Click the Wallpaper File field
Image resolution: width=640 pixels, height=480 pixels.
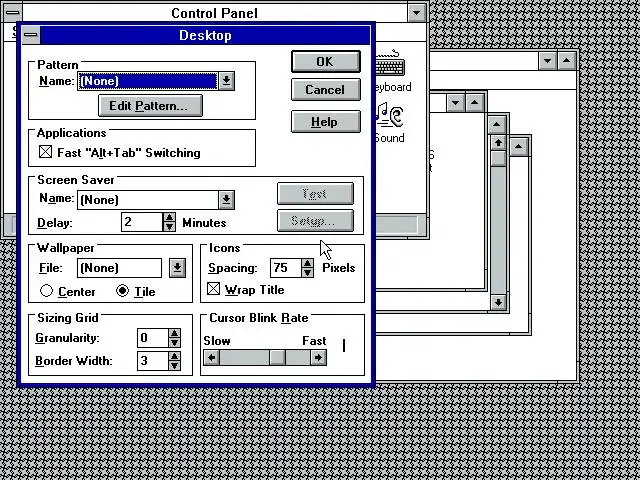[x=119, y=268]
